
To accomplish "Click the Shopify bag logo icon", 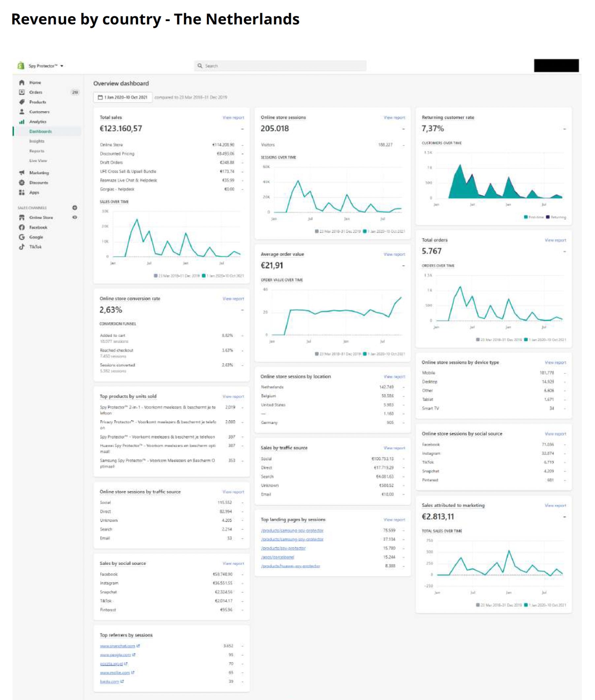I will 21,65.
